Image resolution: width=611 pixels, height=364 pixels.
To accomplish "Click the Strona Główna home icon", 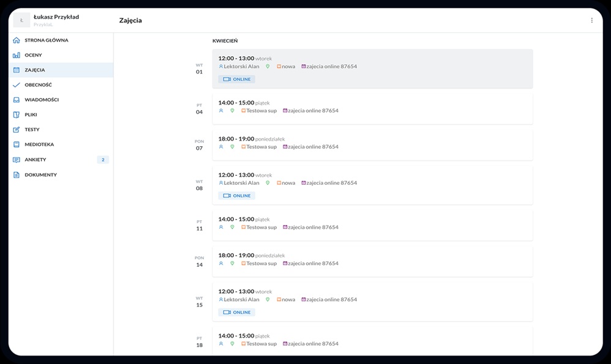I will [17, 40].
